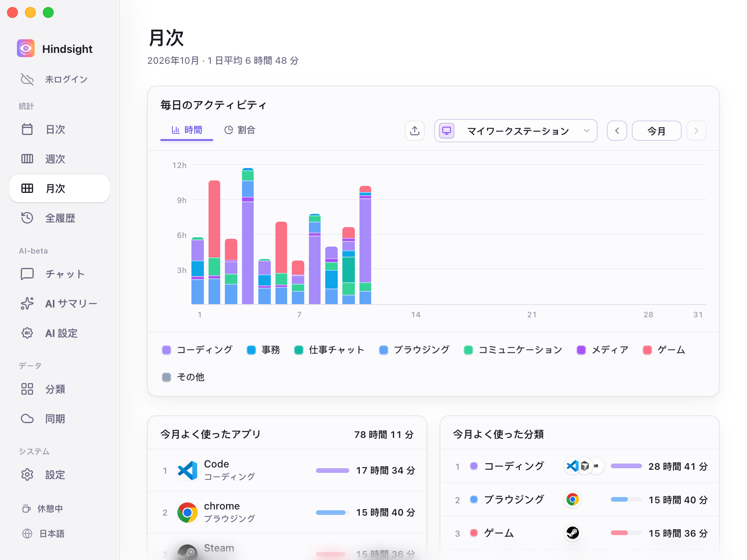Image resolution: width=747 pixels, height=560 pixels.
Task: Click the tallest bar on day 4
Action: coord(248,236)
